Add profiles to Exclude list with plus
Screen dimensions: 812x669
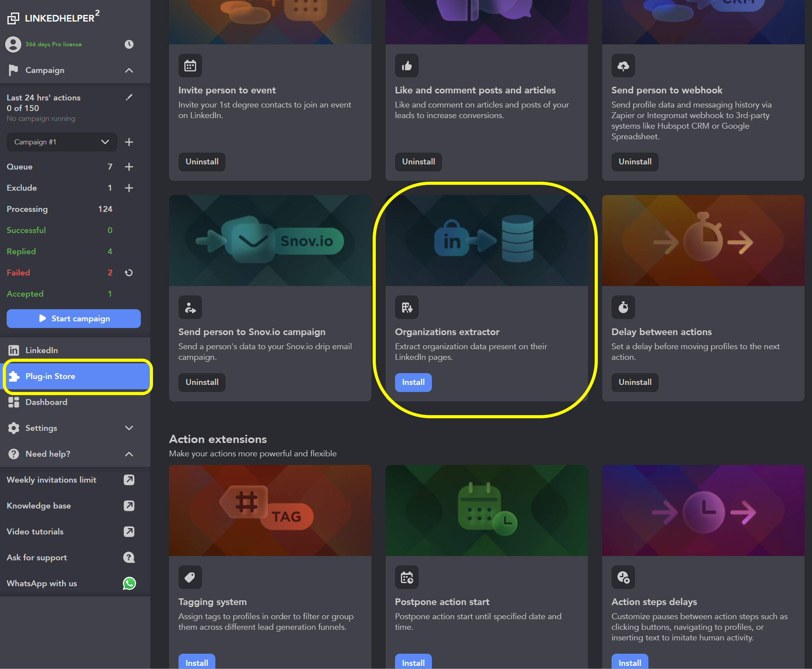pos(129,188)
